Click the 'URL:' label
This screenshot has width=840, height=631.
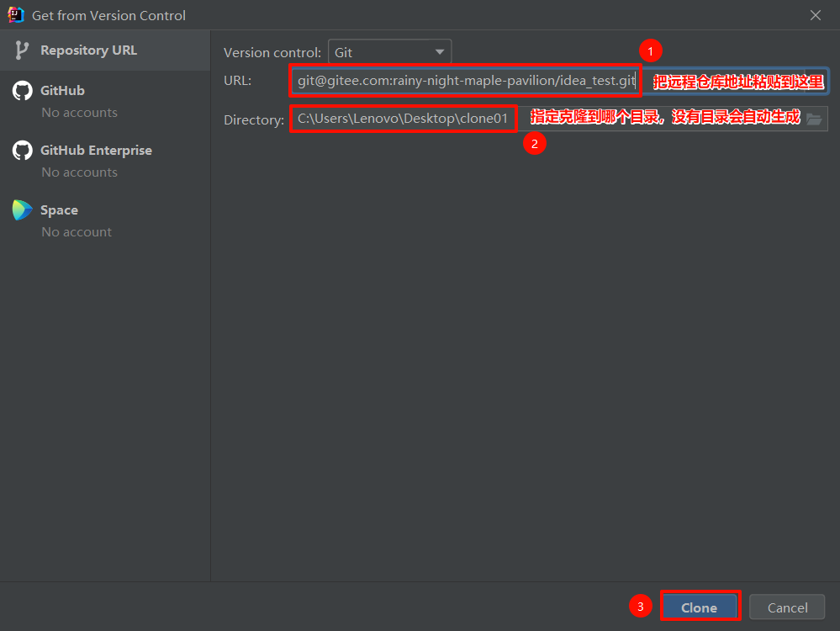pyautogui.click(x=237, y=81)
